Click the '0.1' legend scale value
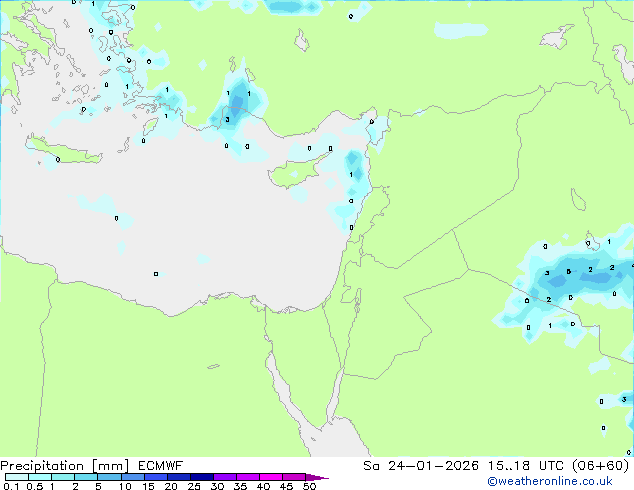 [x=11, y=486]
